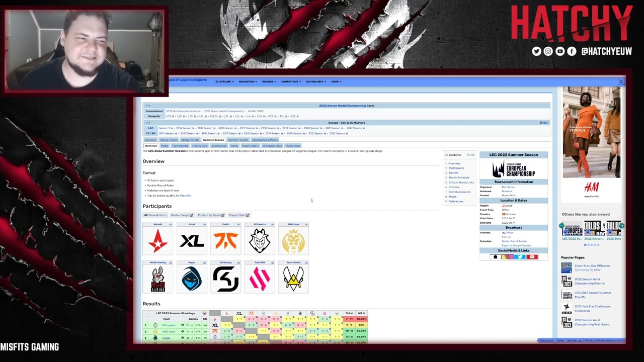Follow the Playoffs link in Format list
Viewport: 644px width, 362px height.
pos(185,196)
